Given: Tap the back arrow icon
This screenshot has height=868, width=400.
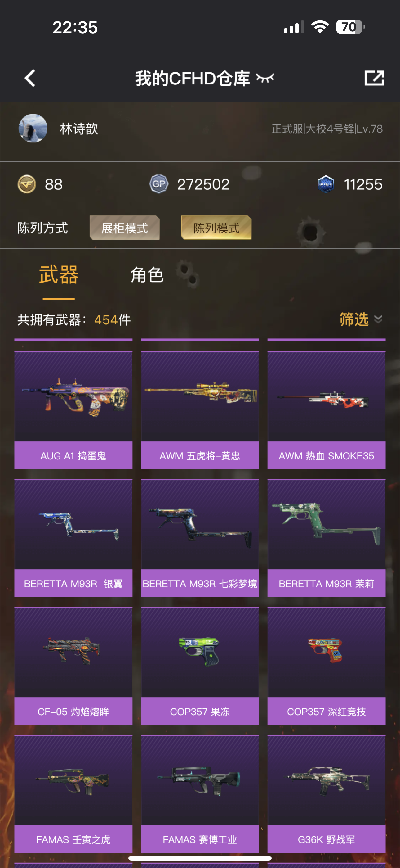Looking at the screenshot, I should (x=30, y=78).
